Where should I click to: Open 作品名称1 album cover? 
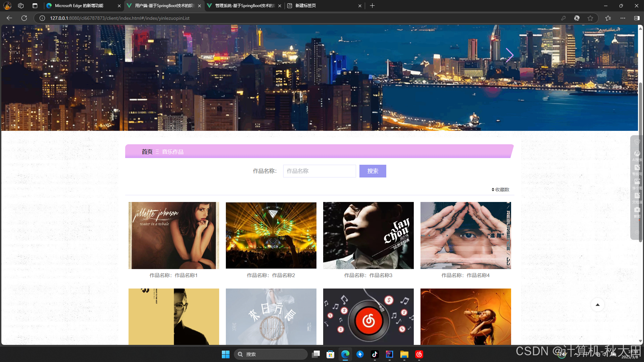point(174,235)
